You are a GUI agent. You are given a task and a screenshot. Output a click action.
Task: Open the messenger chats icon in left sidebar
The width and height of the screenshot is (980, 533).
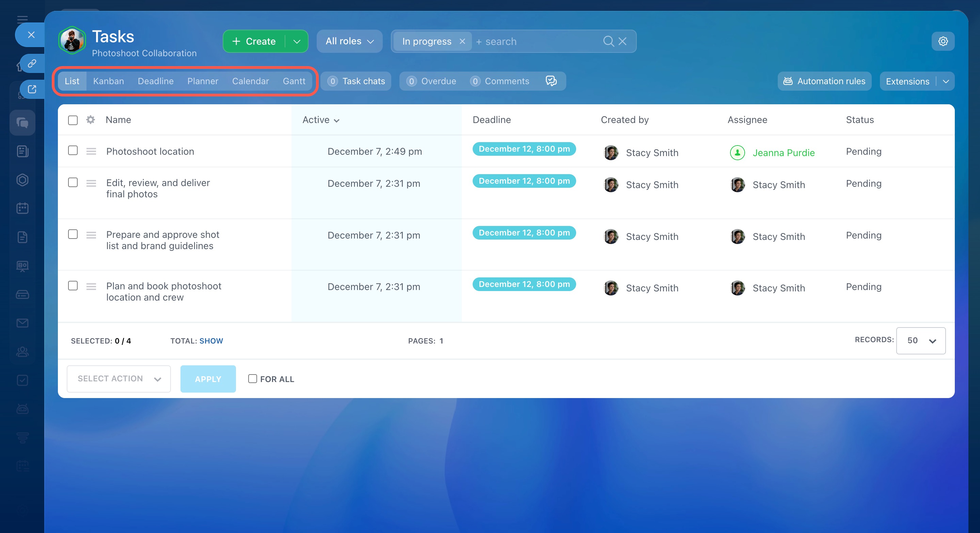tap(22, 123)
